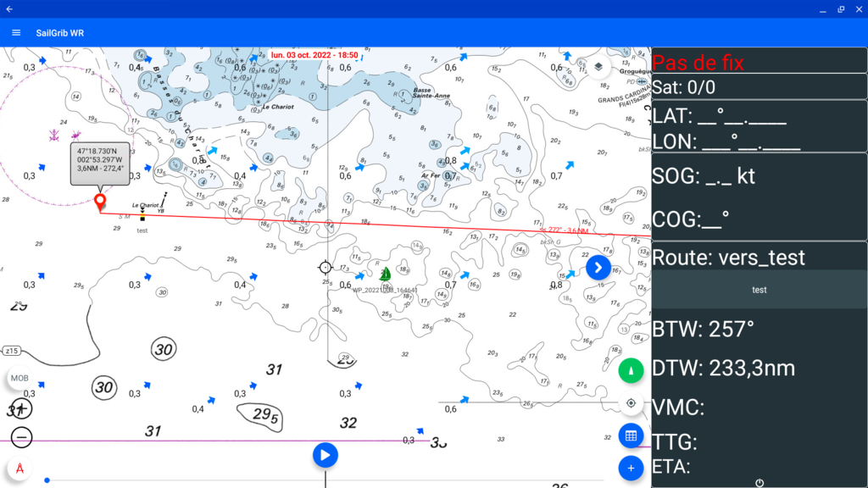Click the time slider handle dot
Image resolution: width=868 pixels, height=488 pixels.
coord(47,480)
